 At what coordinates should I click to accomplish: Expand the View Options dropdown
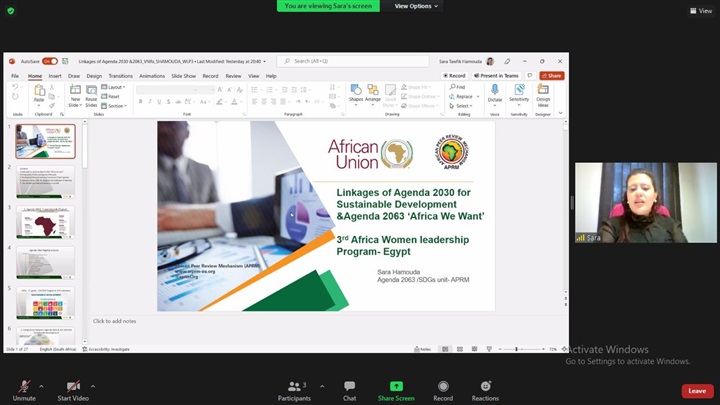pos(415,6)
